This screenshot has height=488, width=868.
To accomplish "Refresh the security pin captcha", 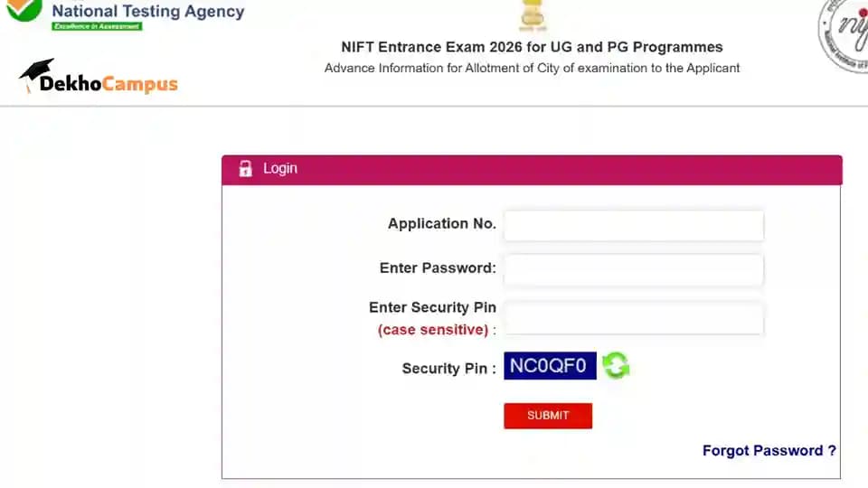I will (x=616, y=366).
